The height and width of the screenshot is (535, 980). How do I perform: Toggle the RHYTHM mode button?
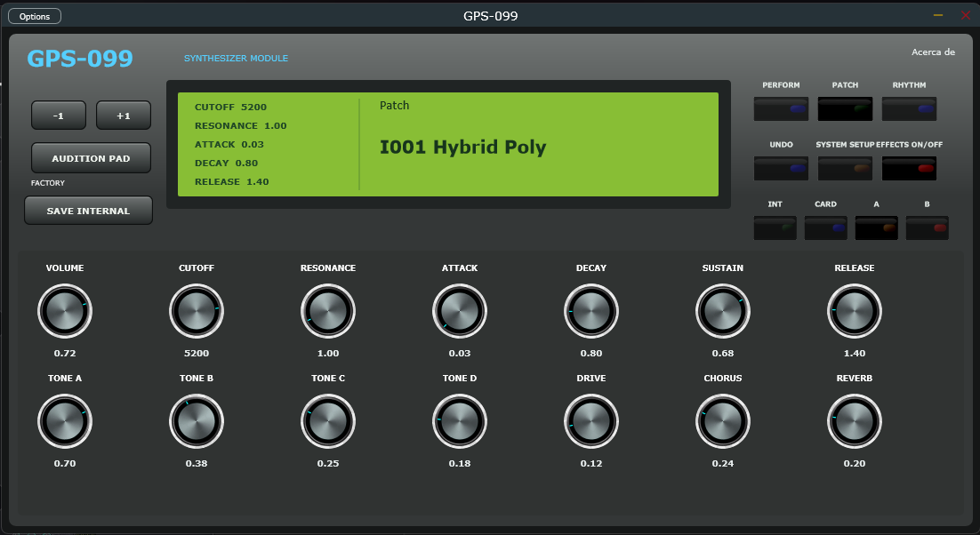[910, 108]
